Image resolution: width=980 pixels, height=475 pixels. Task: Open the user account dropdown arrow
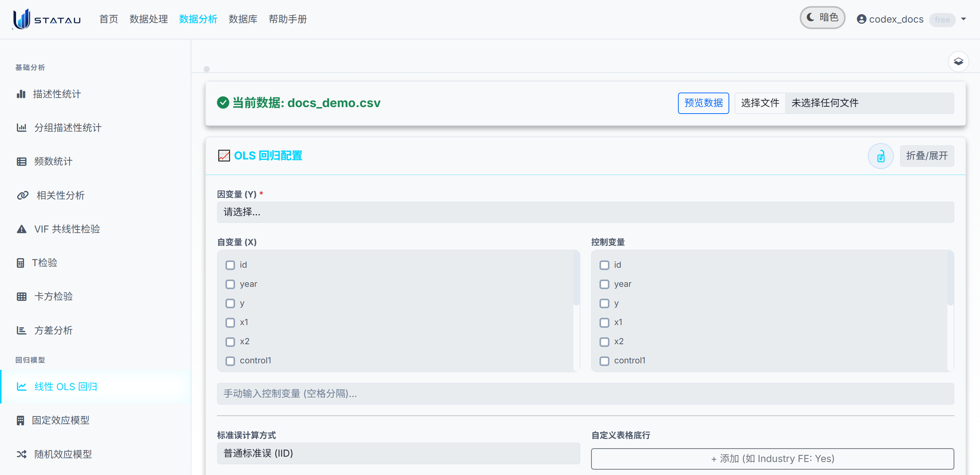click(964, 19)
